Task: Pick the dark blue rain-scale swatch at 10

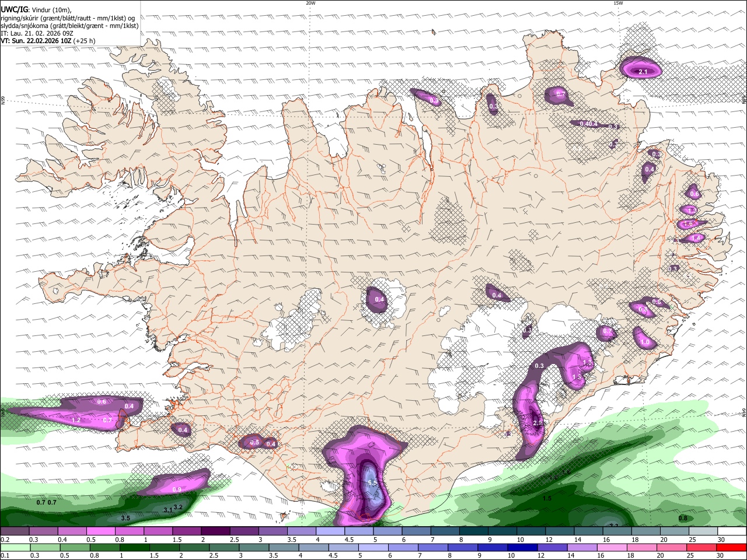Action: point(521,548)
